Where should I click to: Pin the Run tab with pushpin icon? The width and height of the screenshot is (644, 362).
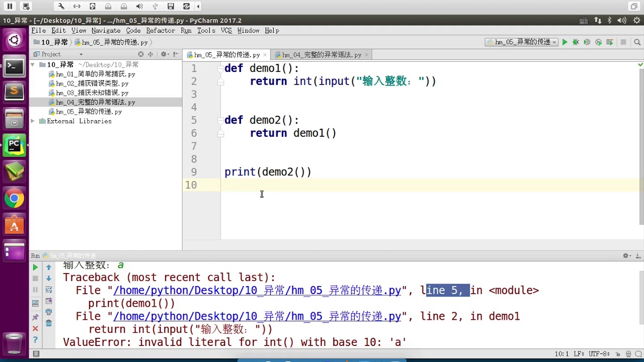tap(35, 317)
